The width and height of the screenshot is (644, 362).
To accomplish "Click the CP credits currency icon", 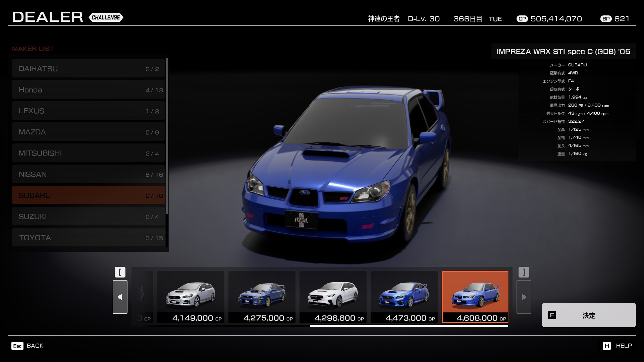I will point(522,19).
